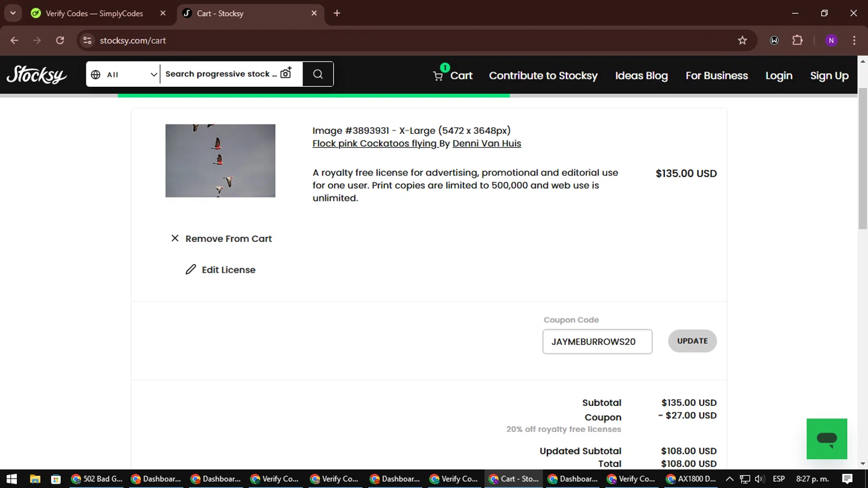Switch to 502 Bad G... taskbar window
The width and height of the screenshot is (868, 488).
(97, 479)
